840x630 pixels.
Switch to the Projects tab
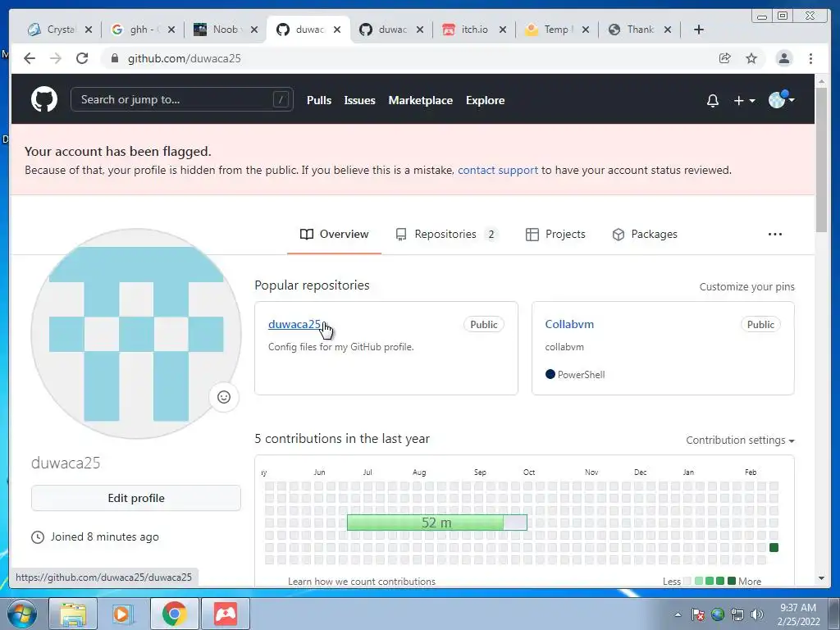pyautogui.click(x=555, y=234)
